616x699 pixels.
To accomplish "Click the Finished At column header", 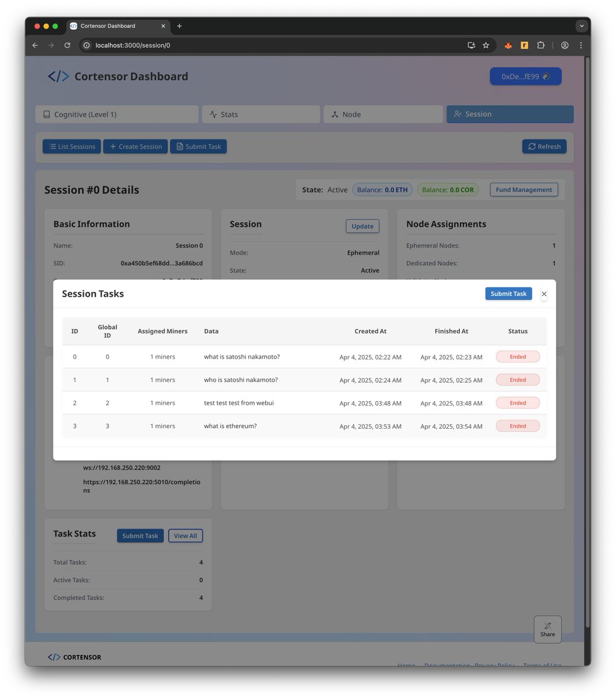I will coord(451,331).
